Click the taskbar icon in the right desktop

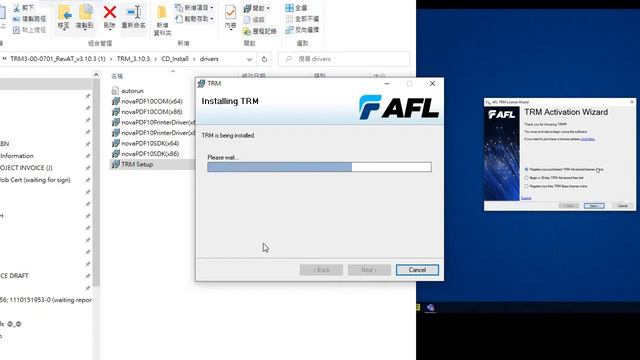click(430, 307)
